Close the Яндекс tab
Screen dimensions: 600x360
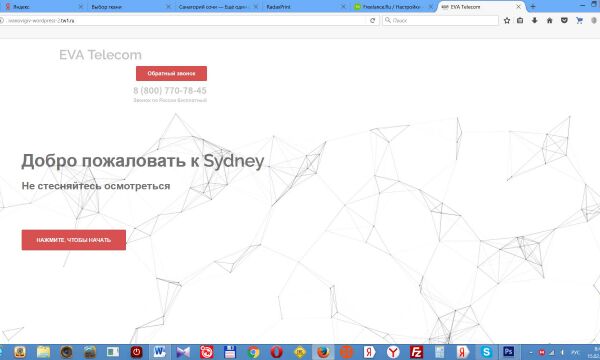pyautogui.click(x=81, y=7)
